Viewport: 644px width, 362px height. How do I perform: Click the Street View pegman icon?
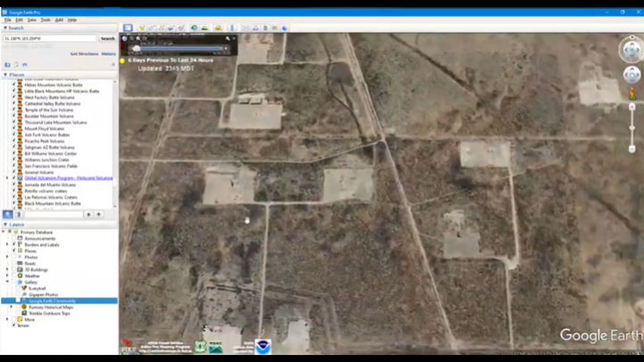pyautogui.click(x=632, y=94)
